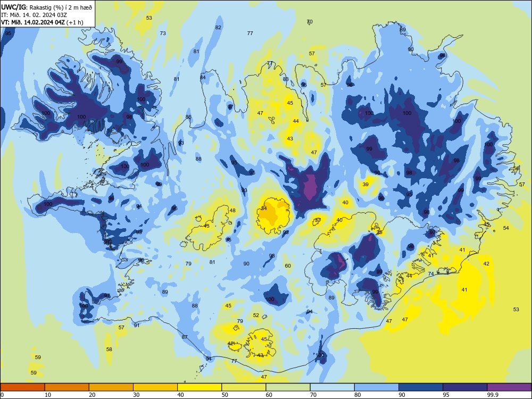
Task: Pick the pale green 60–70 legend swatch
Action: [288, 387]
